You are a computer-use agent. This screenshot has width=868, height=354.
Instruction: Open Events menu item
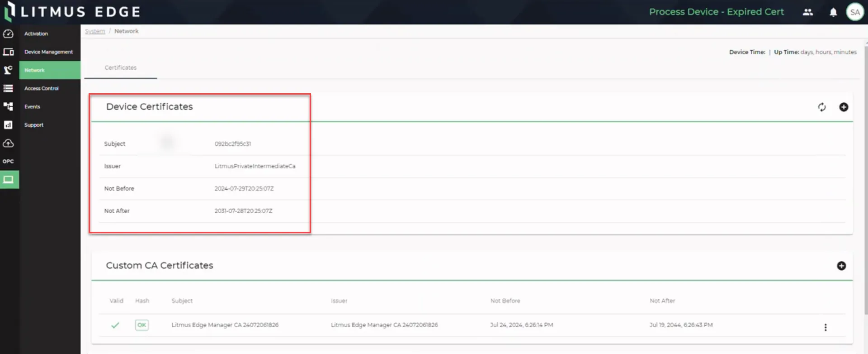(x=32, y=107)
